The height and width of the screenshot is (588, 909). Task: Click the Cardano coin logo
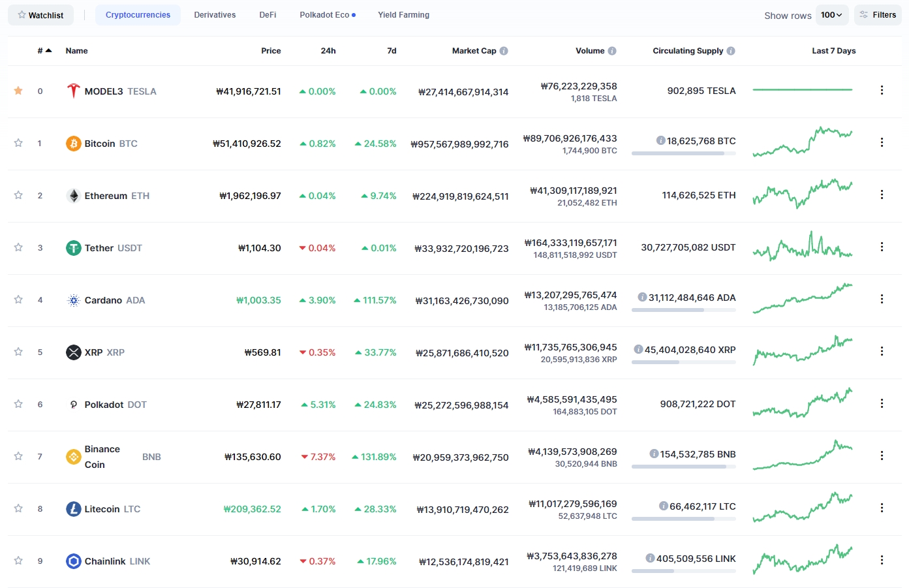pos(73,300)
